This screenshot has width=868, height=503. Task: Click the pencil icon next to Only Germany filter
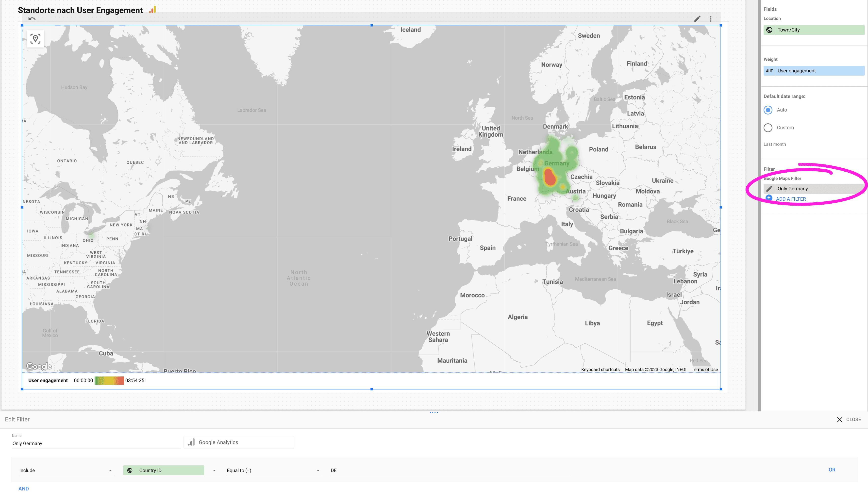(x=769, y=188)
